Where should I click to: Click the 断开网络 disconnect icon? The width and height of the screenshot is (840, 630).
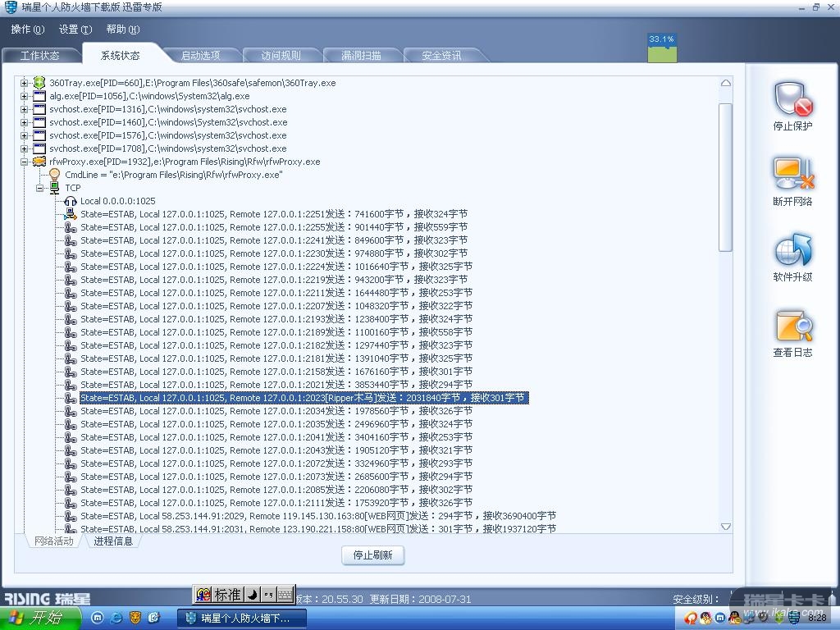[793, 173]
